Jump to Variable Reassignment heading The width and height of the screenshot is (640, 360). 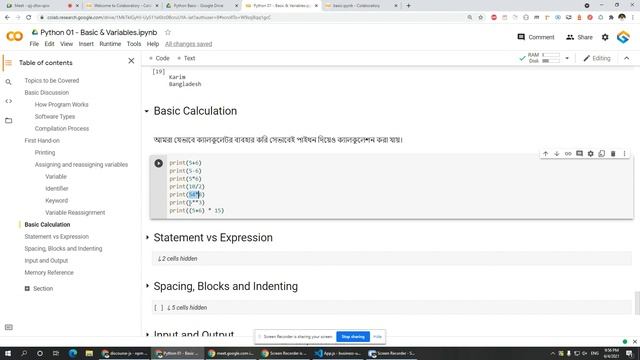(75, 213)
